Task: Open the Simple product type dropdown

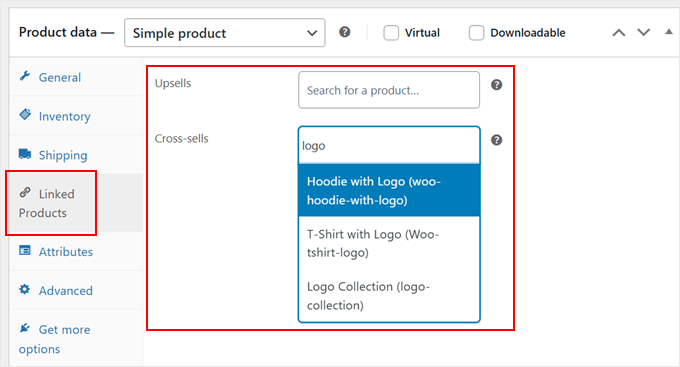Action: [x=225, y=33]
